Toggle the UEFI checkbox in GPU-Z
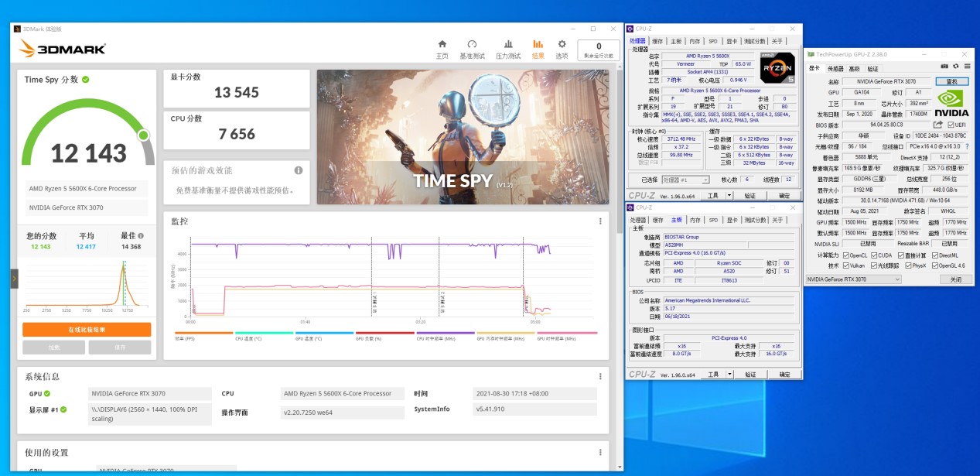 [x=951, y=125]
